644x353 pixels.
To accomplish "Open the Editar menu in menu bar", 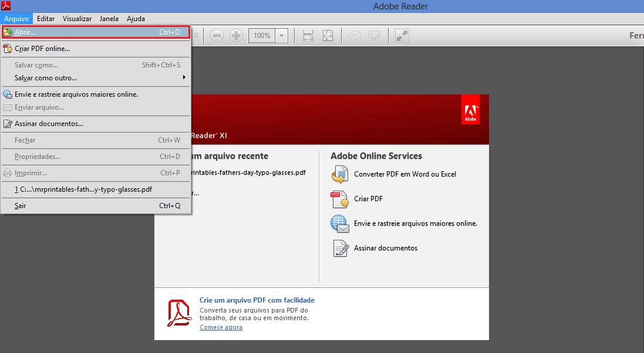I will [x=46, y=19].
